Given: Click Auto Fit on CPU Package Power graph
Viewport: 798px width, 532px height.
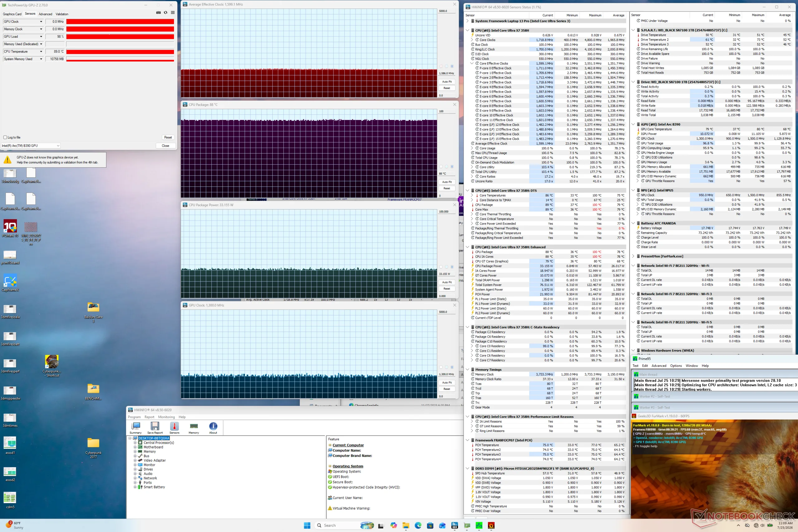Looking at the screenshot, I should click(x=447, y=282).
